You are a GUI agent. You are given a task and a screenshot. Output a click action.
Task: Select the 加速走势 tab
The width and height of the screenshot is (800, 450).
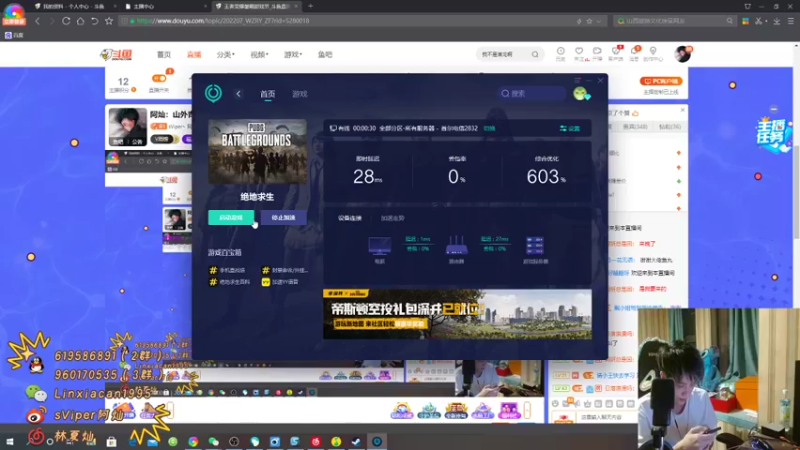point(392,218)
